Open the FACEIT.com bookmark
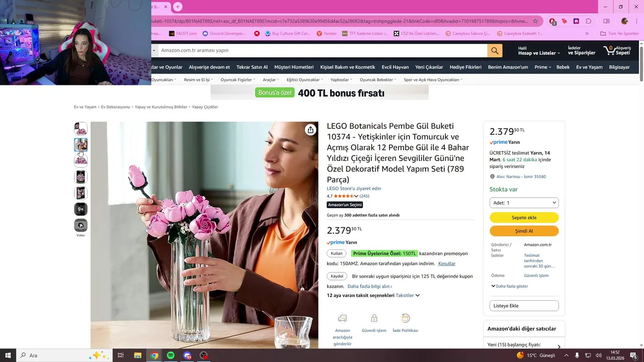The height and width of the screenshot is (362, 644). pyautogui.click(x=183, y=34)
